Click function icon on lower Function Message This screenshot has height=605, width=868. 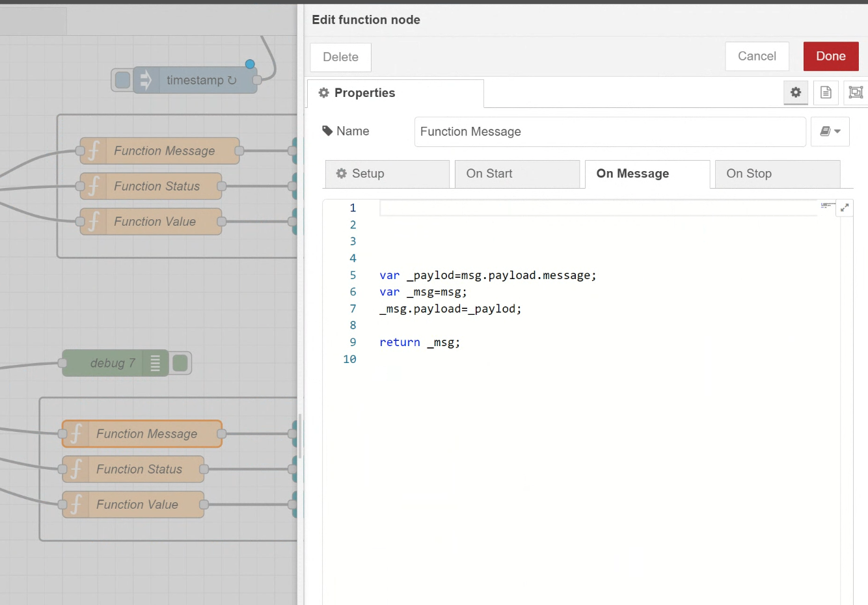coord(76,434)
